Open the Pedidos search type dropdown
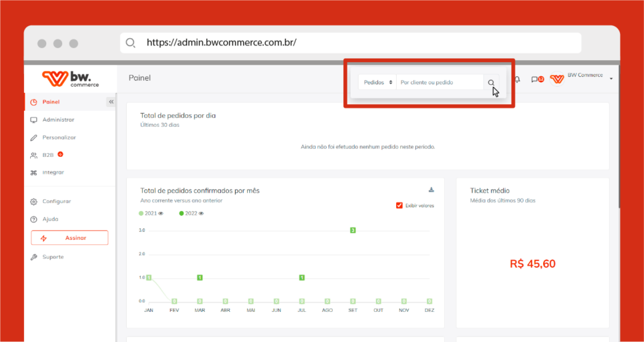The height and width of the screenshot is (342, 644). tap(377, 83)
